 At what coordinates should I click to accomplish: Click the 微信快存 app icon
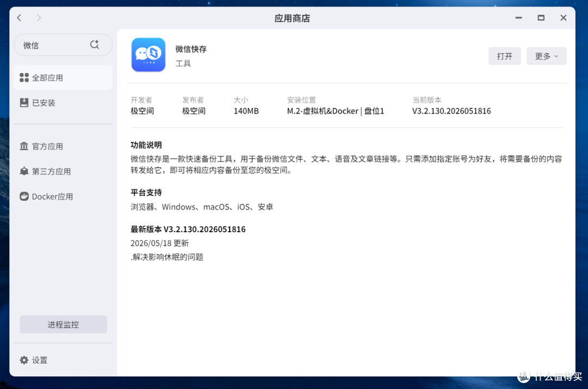[x=149, y=55]
